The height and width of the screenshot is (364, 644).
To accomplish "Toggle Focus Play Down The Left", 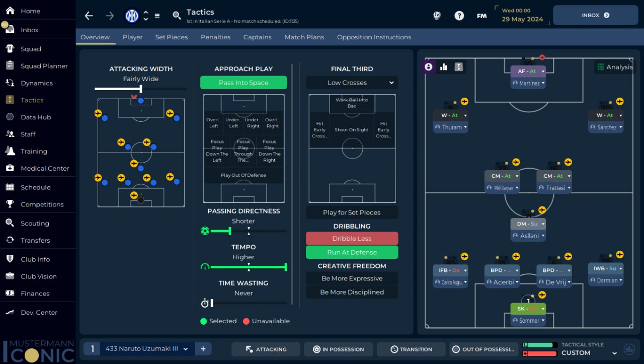I will (217, 151).
